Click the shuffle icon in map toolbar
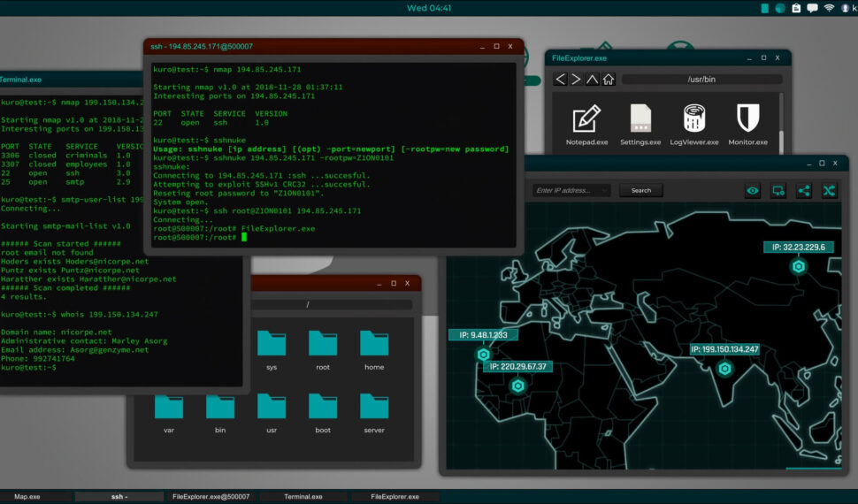 pyautogui.click(x=829, y=190)
